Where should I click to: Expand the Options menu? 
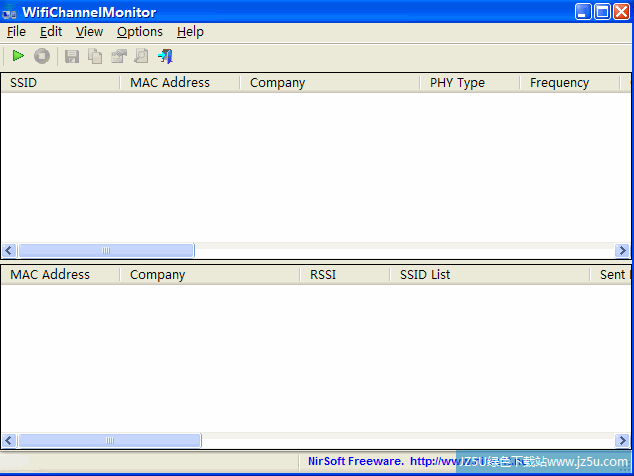pos(139,32)
